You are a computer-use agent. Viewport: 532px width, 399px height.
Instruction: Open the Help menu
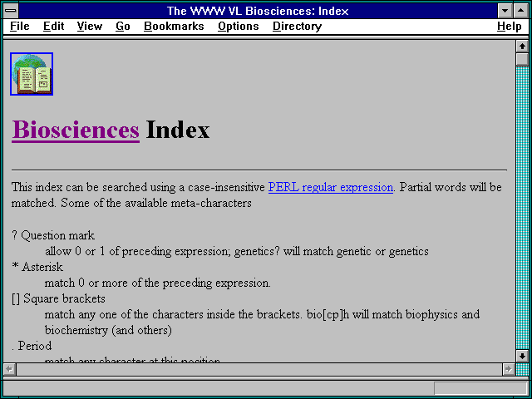tap(510, 27)
